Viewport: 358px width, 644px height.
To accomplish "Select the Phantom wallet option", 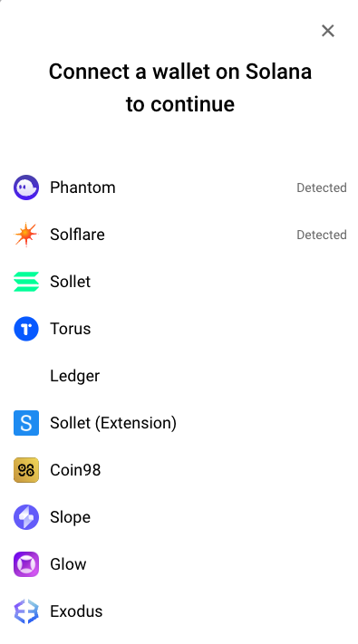I will (x=180, y=187).
